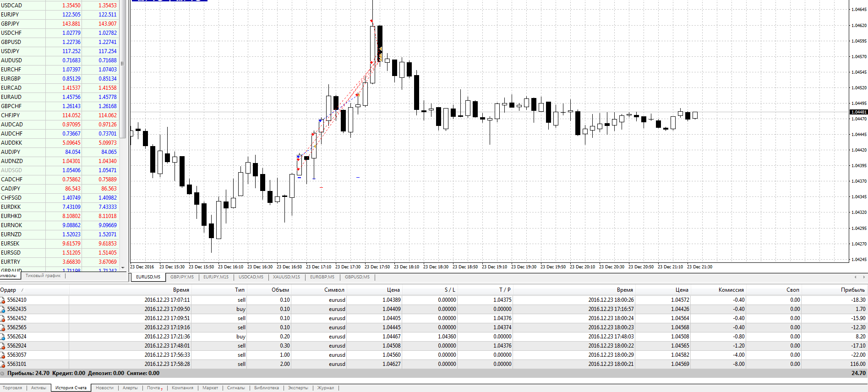Select the USDCHF symbol in market watch
This screenshot has height=392, width=868.
point(11,33)
